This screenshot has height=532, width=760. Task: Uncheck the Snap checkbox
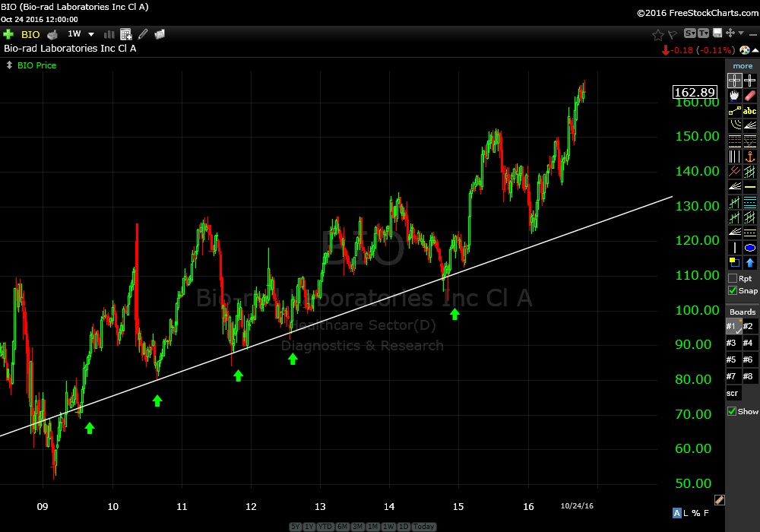[733, 290]
